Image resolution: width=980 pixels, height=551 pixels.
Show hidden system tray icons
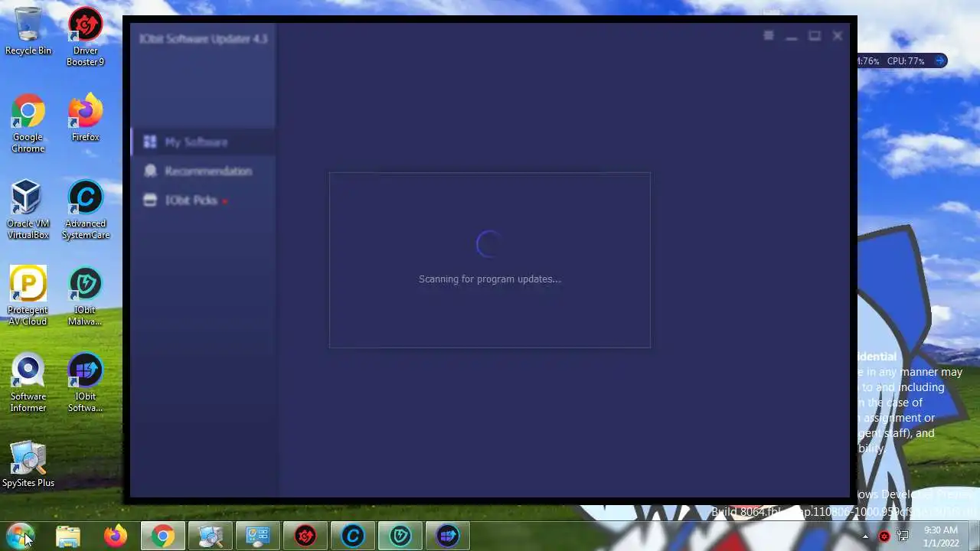[x=865, y=536]
